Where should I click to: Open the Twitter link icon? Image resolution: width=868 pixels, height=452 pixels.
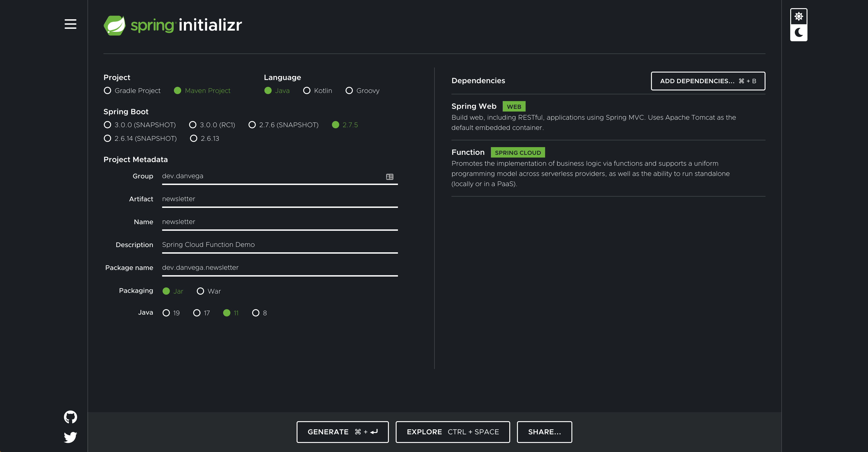(x=71, y=437)
